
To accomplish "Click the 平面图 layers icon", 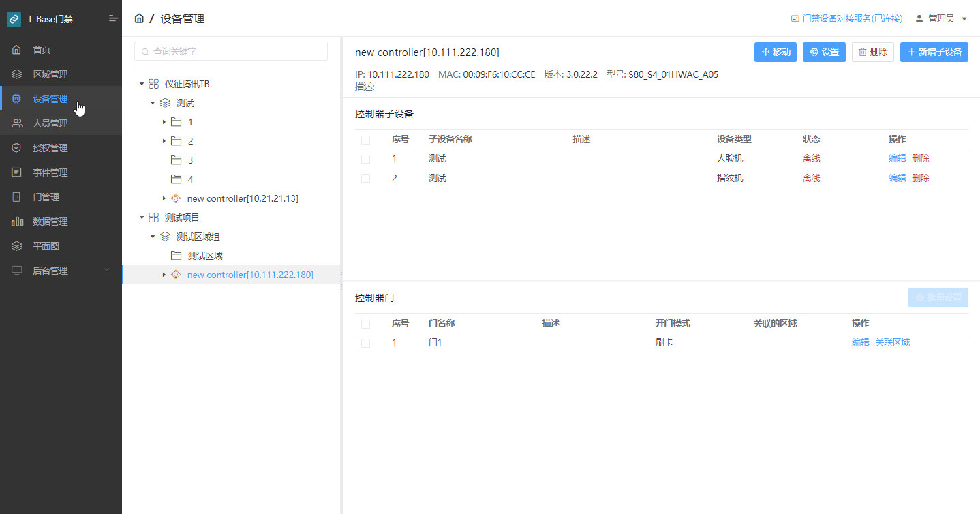I will click(x=17, y=246).
